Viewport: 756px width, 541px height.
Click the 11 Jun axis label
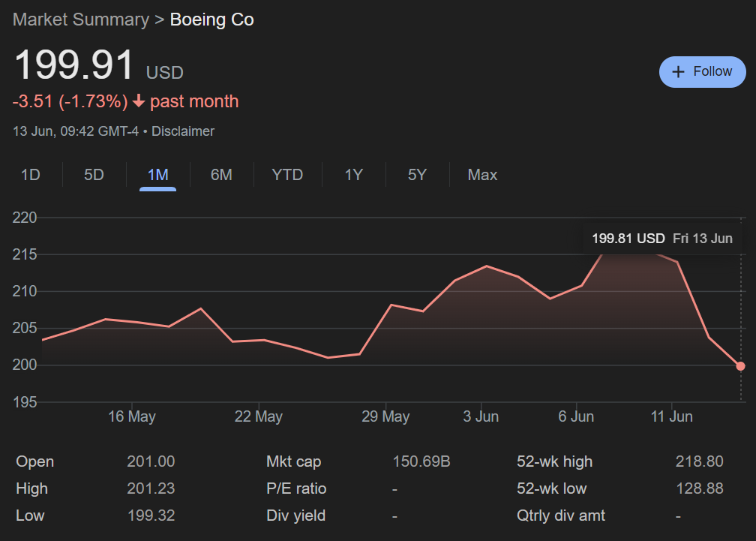[x=672, y=416]
